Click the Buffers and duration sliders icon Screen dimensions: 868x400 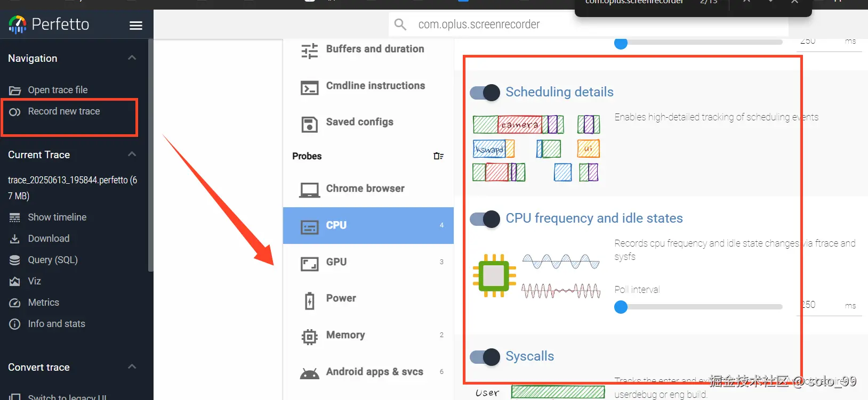point(309,51)
